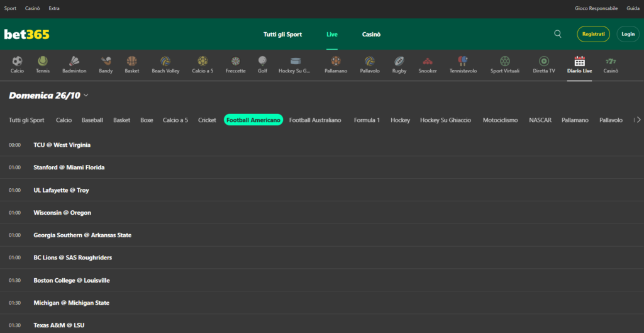Viewport: 644px width, 333px height.
Task: Choose the Badminton shuttlecock icon
Action: pyautogui.click(x=74, y=62)
